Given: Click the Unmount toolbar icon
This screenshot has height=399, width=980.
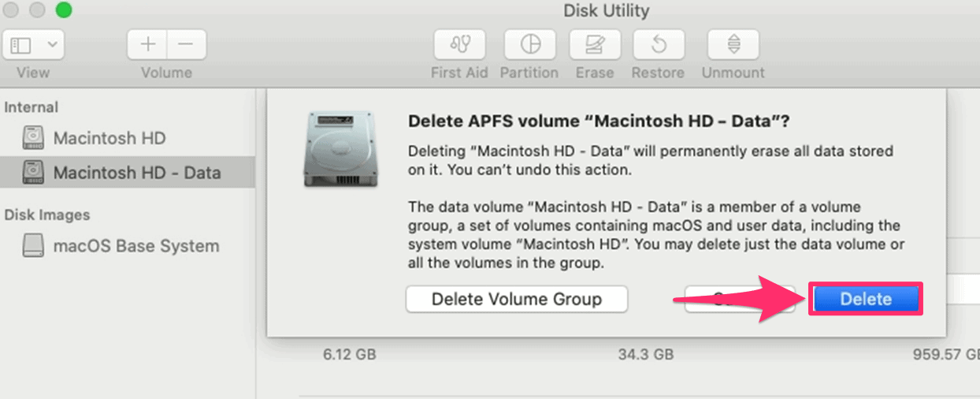Looking at the screenshot, I should [x=733, y=45].
